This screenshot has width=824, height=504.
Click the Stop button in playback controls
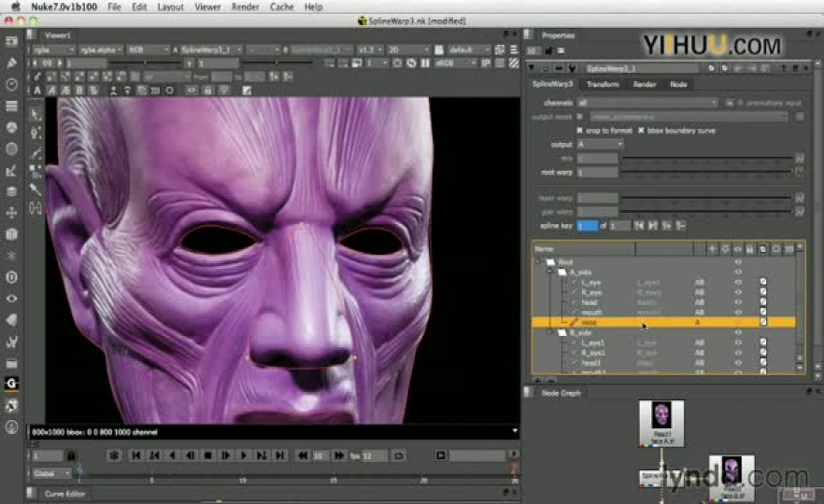tap(207, 455)
